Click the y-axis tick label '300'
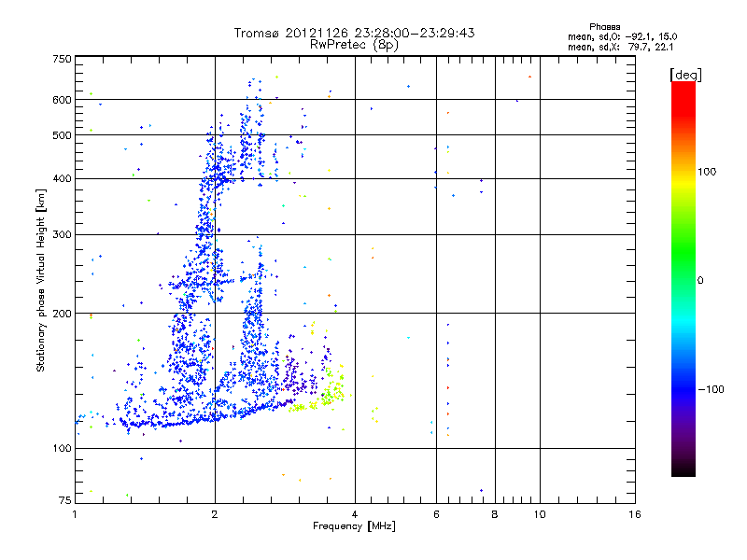 (62, 235)
